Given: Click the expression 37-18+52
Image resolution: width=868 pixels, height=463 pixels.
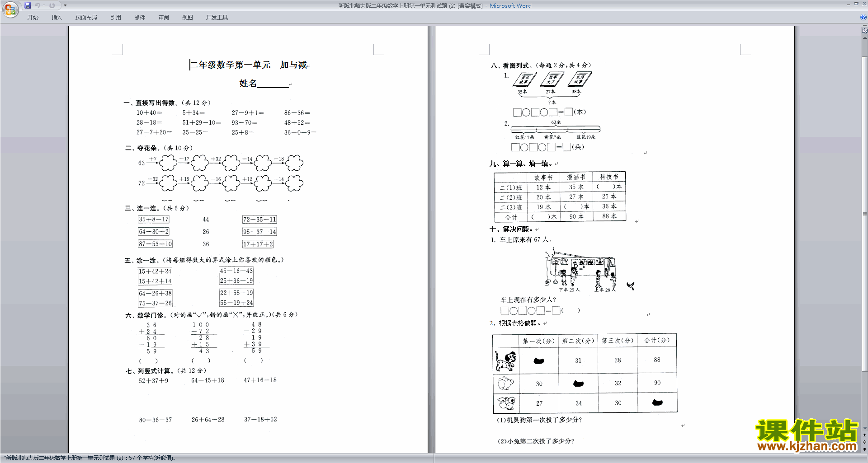Looking at the screenshot, I should 260,420.
